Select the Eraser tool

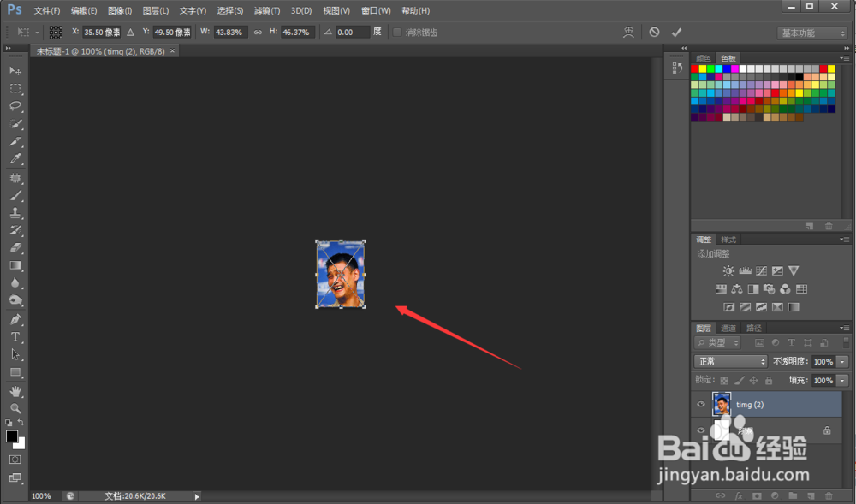(x=15, y=247)
